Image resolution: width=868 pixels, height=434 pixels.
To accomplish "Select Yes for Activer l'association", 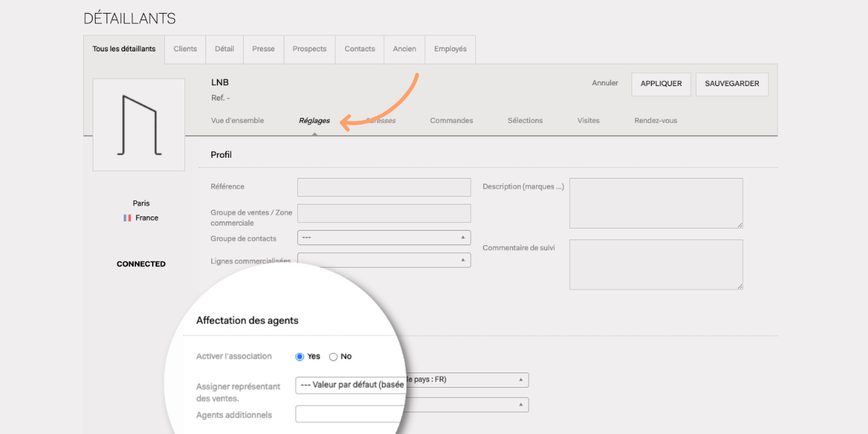I will pyautogui.click(x=299, y=357).
